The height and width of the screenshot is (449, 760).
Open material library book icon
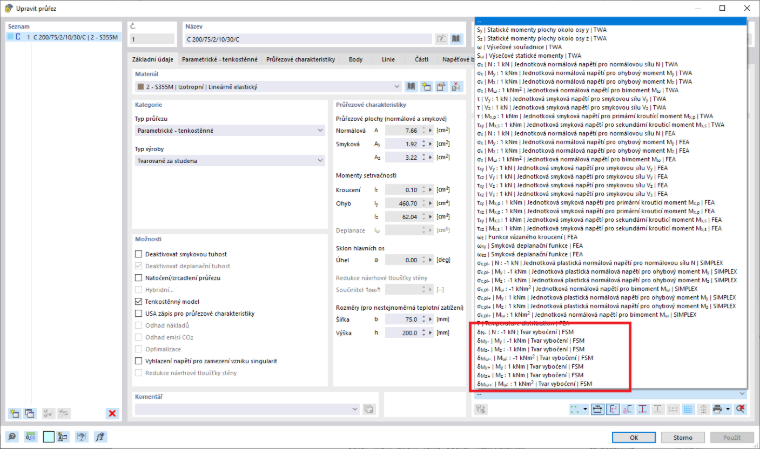point(411,87)
